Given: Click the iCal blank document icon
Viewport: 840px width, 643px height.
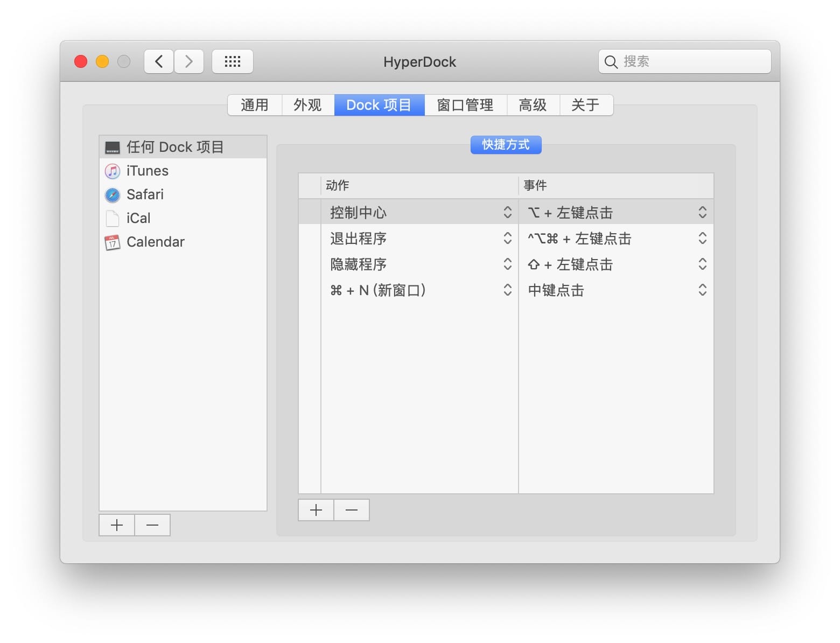Looking at the screenshot, I should (x=112, y=219).
